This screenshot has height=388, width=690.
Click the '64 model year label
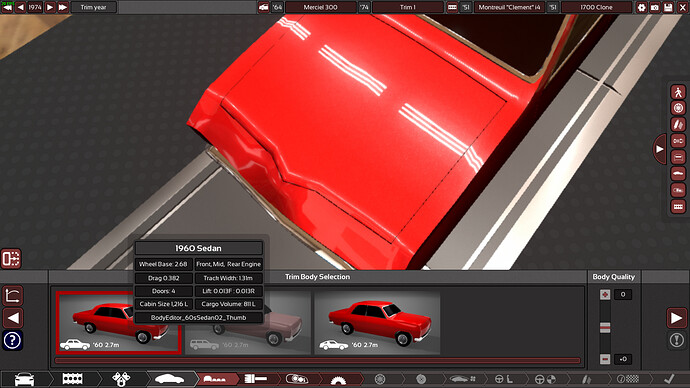[x=277, y=7]
